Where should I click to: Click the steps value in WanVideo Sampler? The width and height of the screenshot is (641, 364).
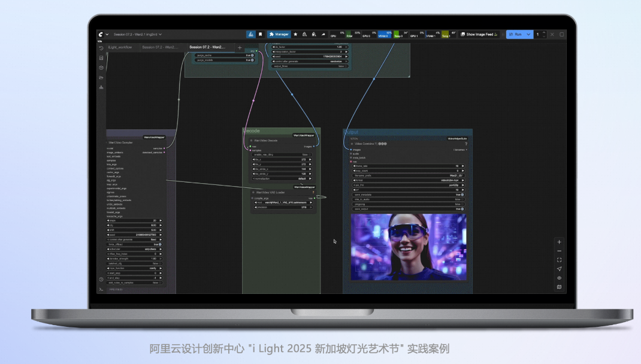135,220
